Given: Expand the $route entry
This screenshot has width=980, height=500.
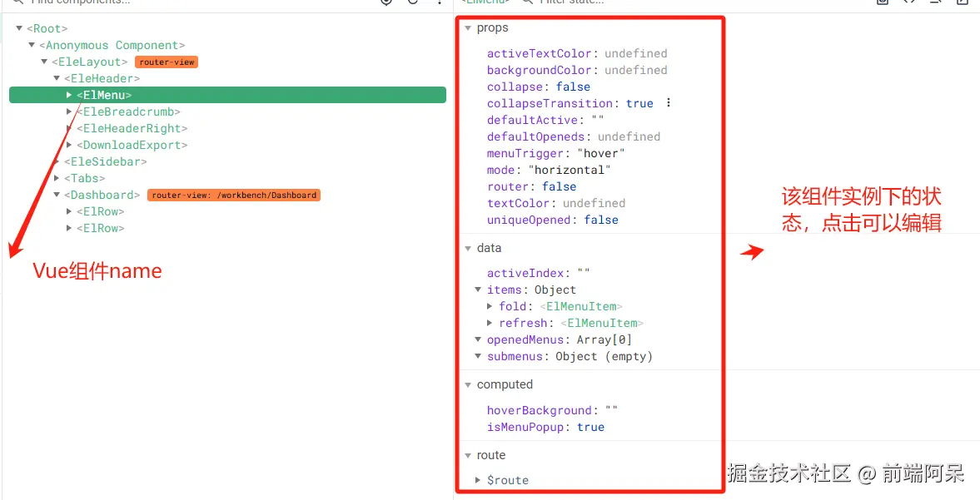Looking at the screenshot, I should click(x=478, y=480).
